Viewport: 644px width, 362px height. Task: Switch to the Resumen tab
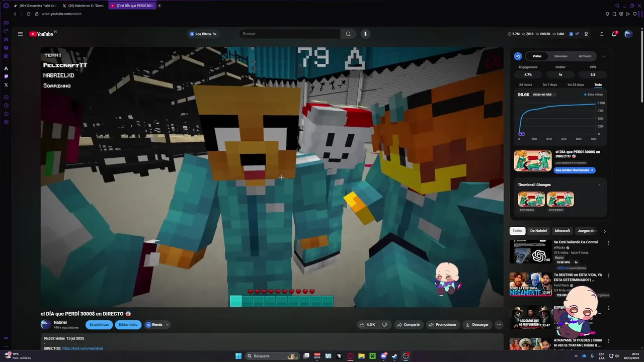[x=560, y=56]
